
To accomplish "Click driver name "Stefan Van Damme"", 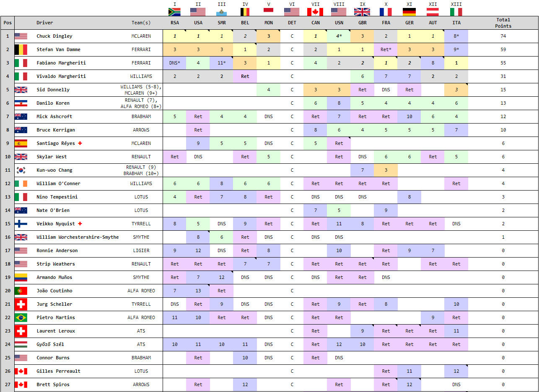I will point(58,49).
